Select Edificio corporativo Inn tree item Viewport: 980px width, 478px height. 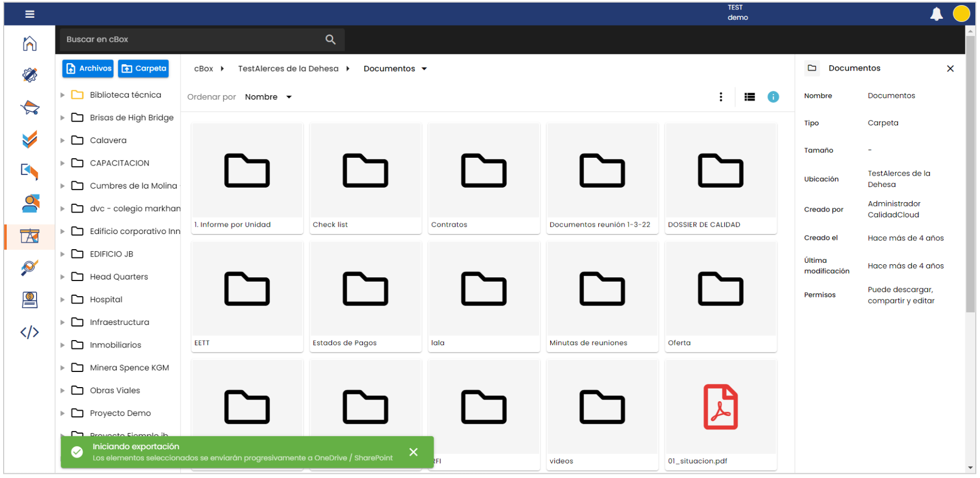tap(135, 231)
